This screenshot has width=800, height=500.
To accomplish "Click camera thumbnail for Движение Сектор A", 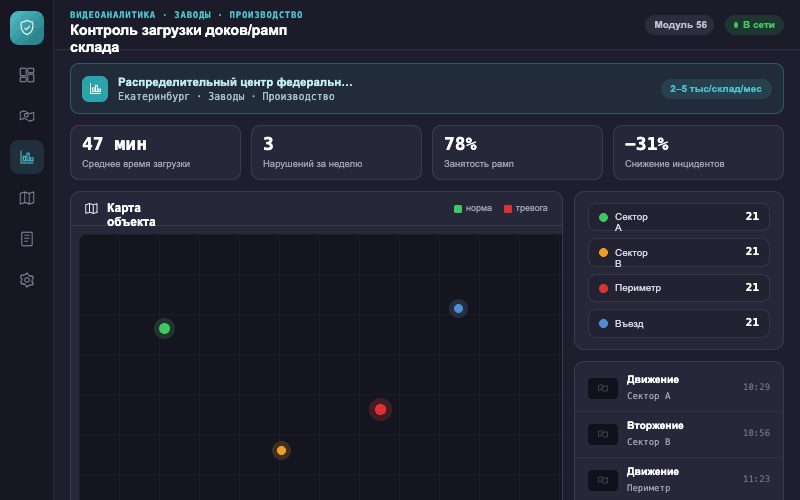I will [x=603, y=388].
